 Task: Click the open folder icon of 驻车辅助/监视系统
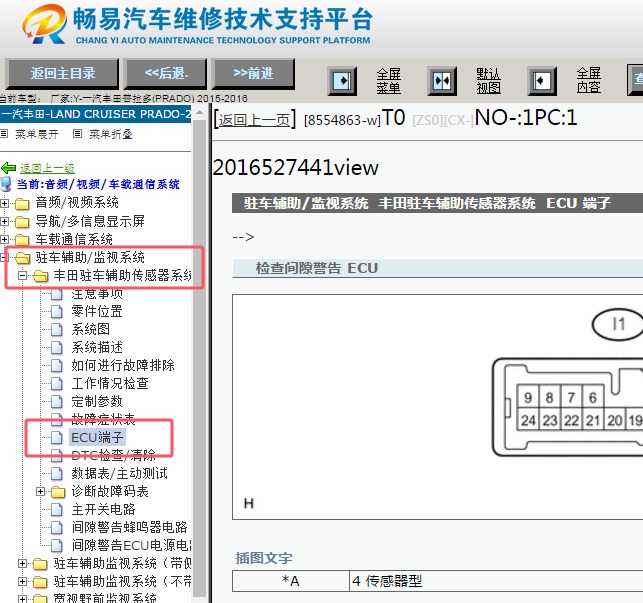[x=23, y=258]
